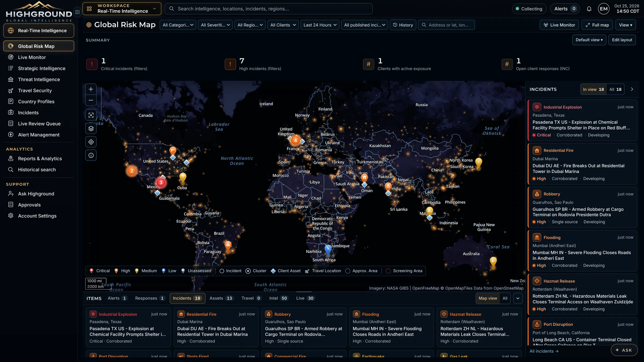Viewport: 644px width, 362px height.
Task: Open the map layers control
Action: point(91,128)
